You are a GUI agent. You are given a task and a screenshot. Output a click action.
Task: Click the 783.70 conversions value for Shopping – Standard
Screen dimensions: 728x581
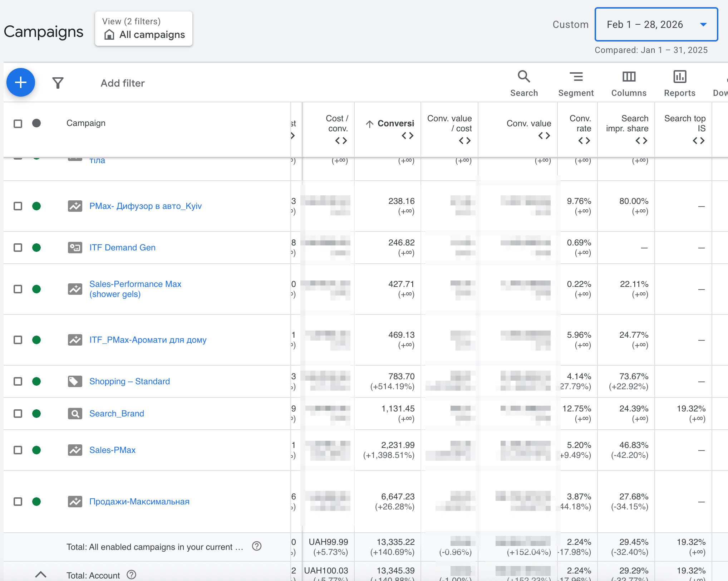pyautogui.click(x=401, y=376)
